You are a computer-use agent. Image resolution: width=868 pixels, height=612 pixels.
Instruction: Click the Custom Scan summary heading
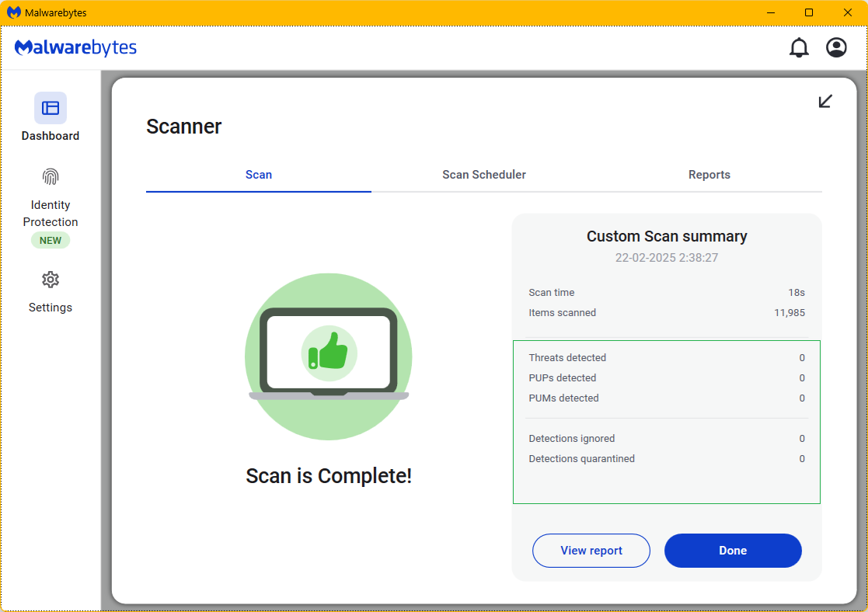[667, 236]
